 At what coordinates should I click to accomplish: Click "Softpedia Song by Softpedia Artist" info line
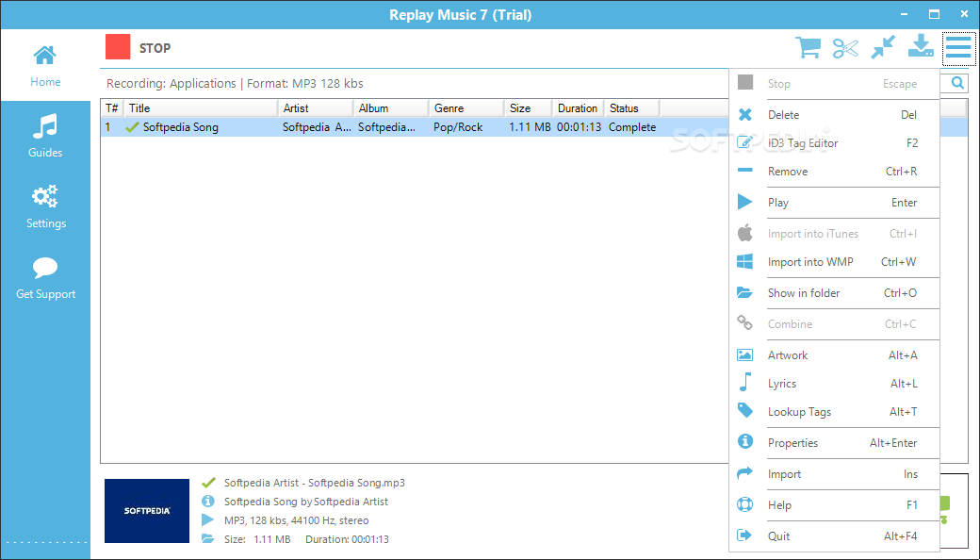306,502
